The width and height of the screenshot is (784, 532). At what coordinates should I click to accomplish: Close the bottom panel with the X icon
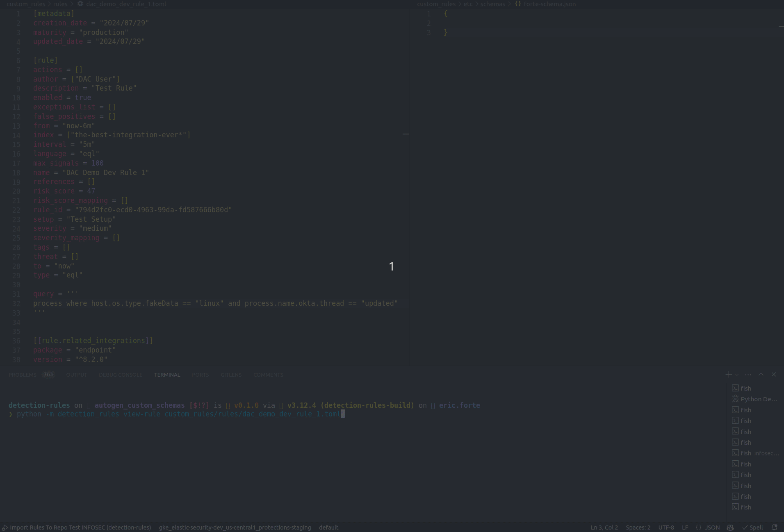click(774, 375)
